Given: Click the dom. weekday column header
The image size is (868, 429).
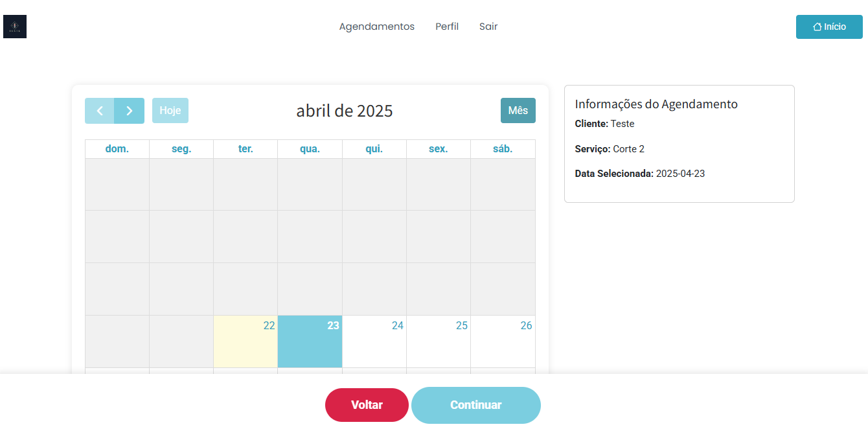Looking at the screenshot, I should tap(117, 149).
